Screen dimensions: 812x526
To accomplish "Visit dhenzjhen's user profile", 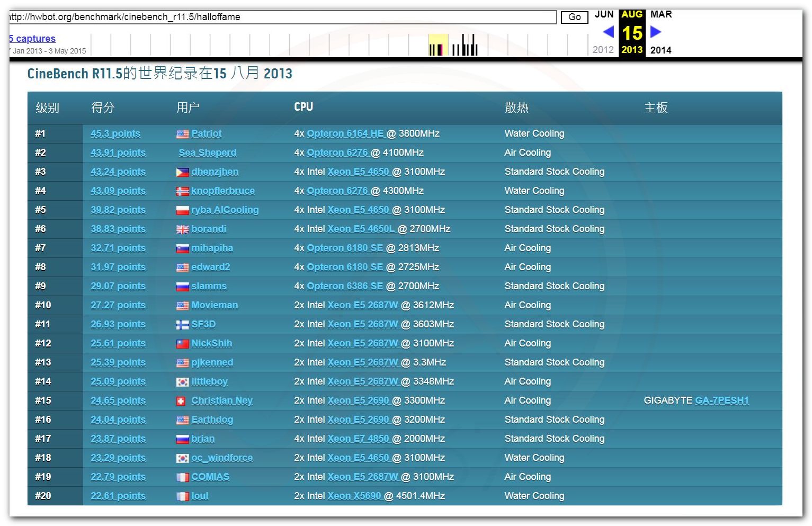I will tap(215, 172).
